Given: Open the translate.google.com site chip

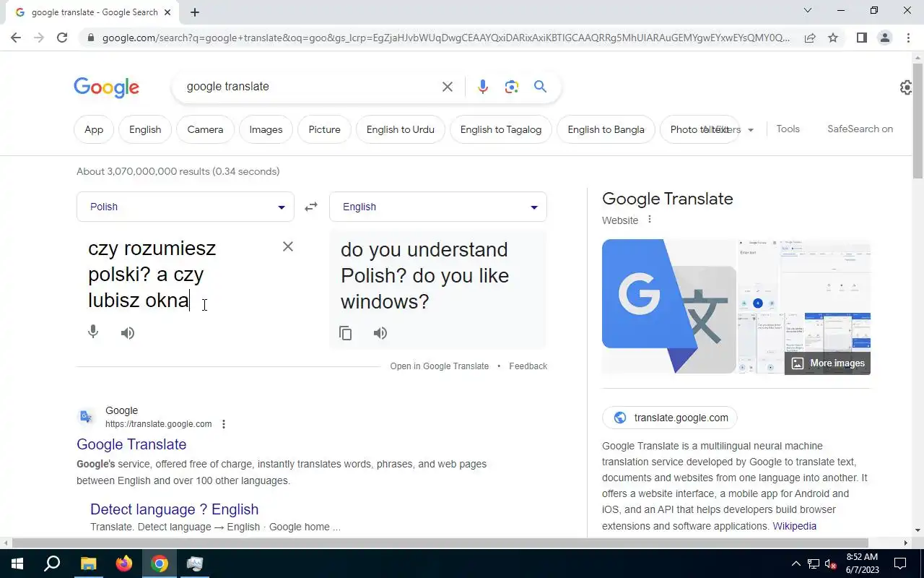Looking at the screenshot, I should pos(670,418).
